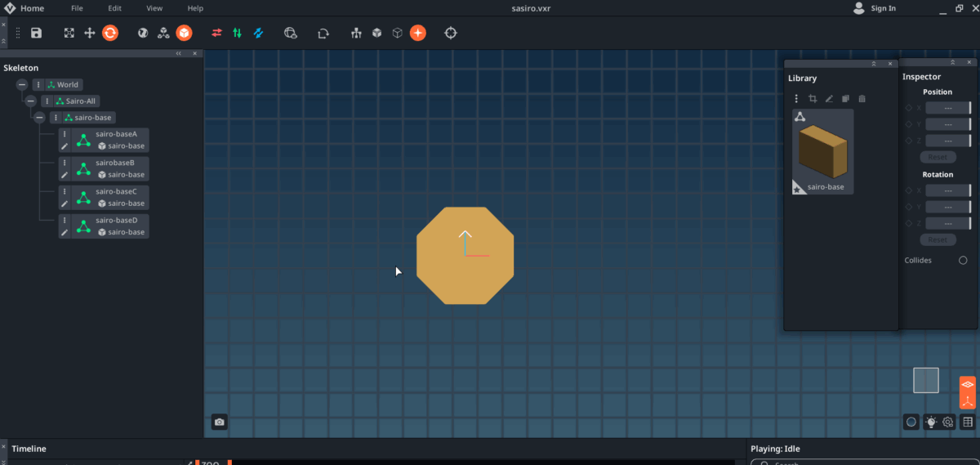This screenshot has width=980, height=465.
Task: Open the Help menu
Action: pos(195,8)
